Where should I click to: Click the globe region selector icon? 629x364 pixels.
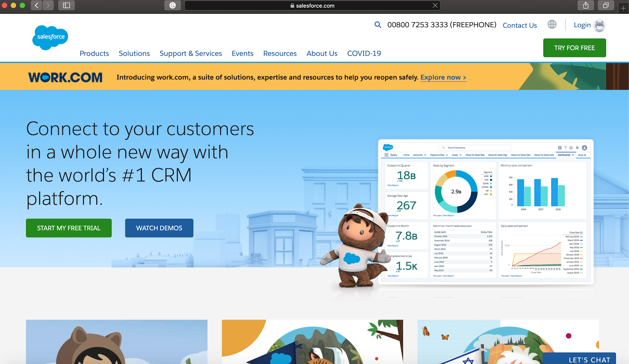pyautogui.click(x=552, y=24)
